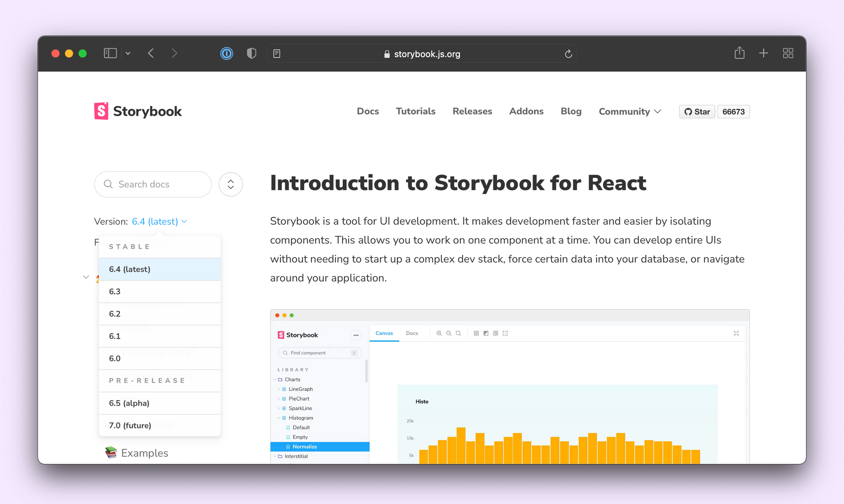
Task: Click the Safari share icon
Action: point(739,53)
